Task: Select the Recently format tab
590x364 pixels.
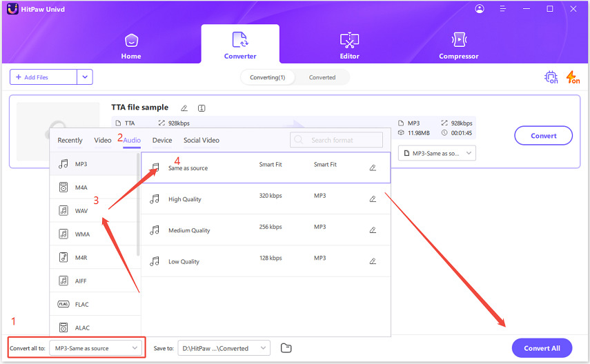Action: point(70,140)
